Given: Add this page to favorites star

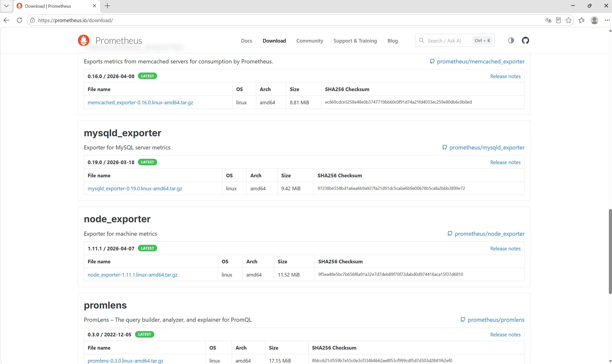Looking at the screenshot, I should coord(568,20).
